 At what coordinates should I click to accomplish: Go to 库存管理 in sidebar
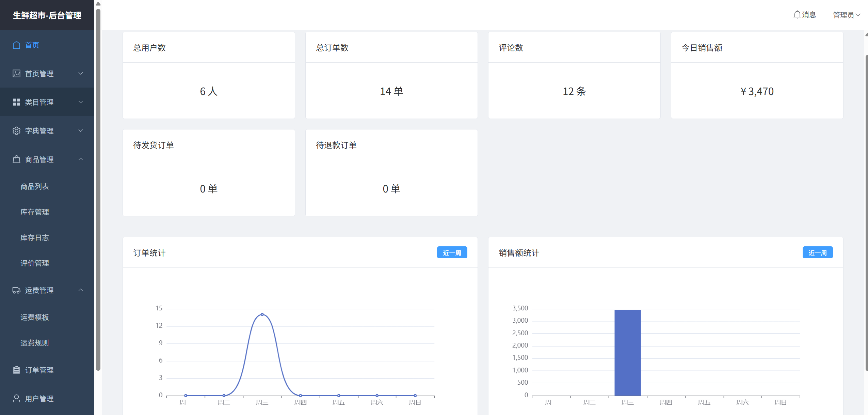coord(35,212)
